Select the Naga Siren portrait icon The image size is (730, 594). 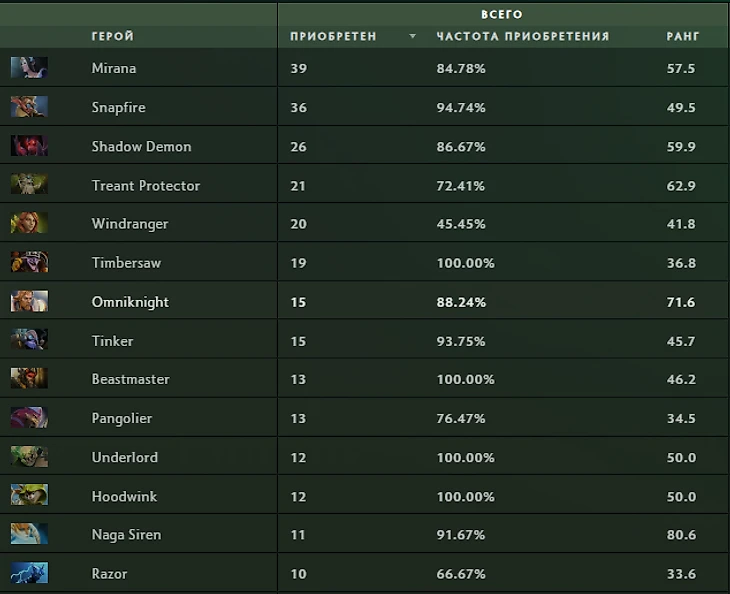tap(29, 535)
